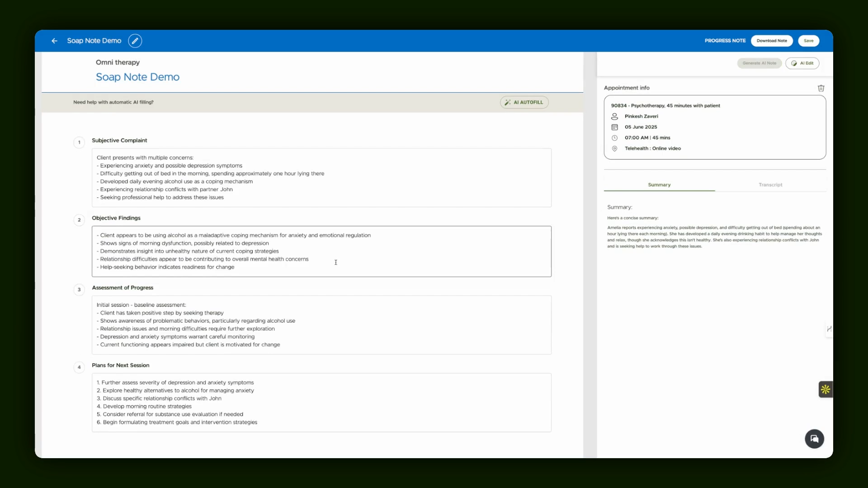Click into Subjective Complaint text field
The width and height of the screenshot is (868, 488).
coord(321,178)
